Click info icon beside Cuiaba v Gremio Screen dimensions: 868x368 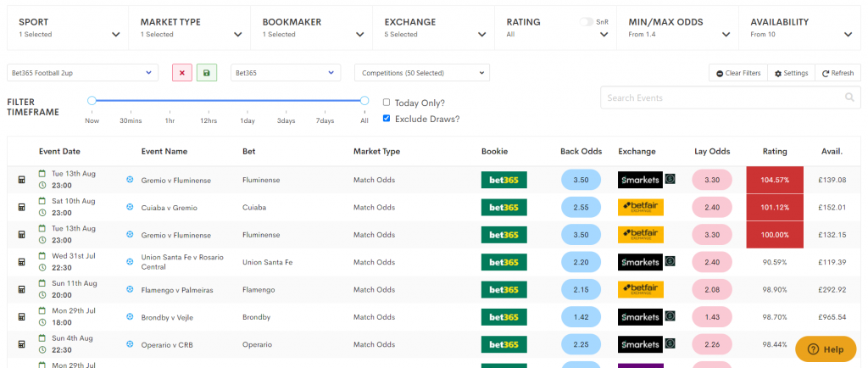(x=130, y=207)
